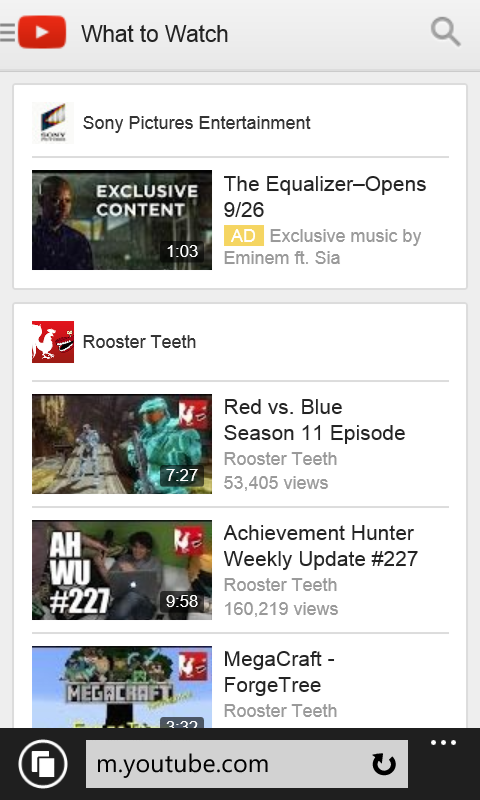The image size is (480, 800).
Task: Play The Equalizer exclusive content thumbnail
Action: pyautogui.click(x=122, y=220)
